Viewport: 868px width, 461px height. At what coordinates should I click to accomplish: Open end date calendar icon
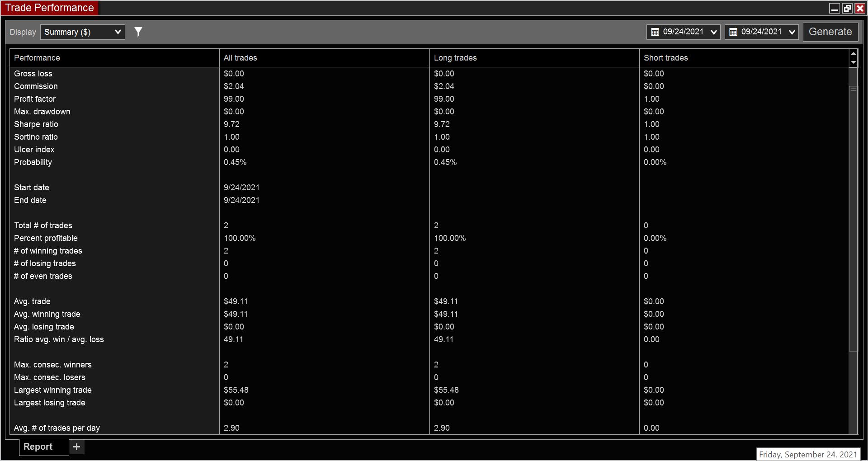click(733, 32)
